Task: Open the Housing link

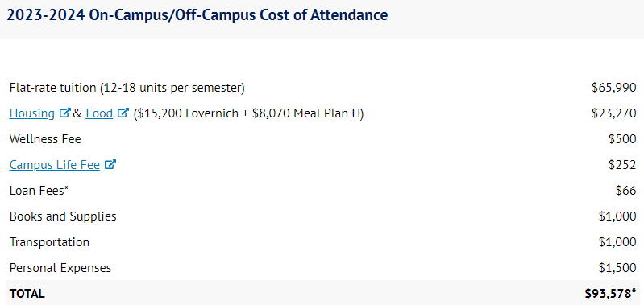Action: [x=32, y=113]
